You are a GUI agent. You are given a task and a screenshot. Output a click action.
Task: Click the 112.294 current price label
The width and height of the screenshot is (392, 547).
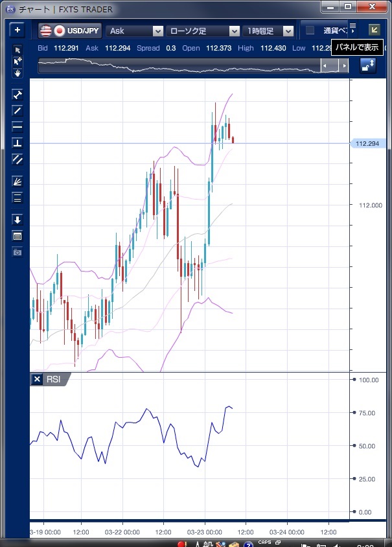click(x=367, y=143)
